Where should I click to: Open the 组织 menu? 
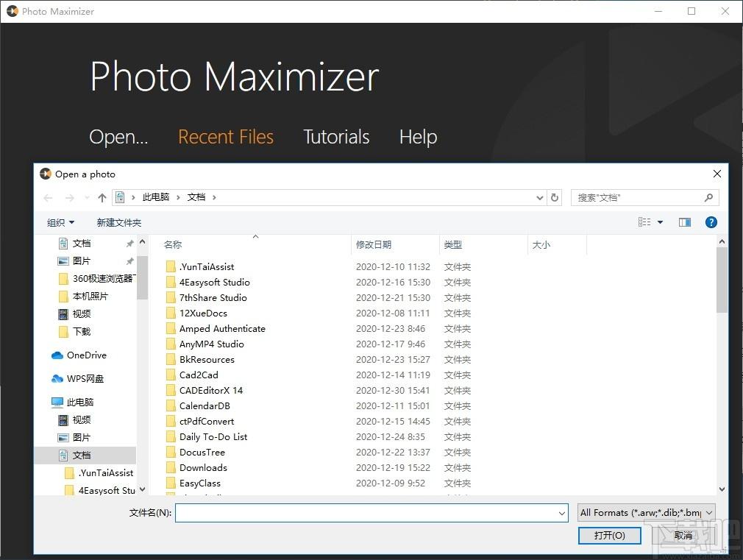tap(60, 223)
